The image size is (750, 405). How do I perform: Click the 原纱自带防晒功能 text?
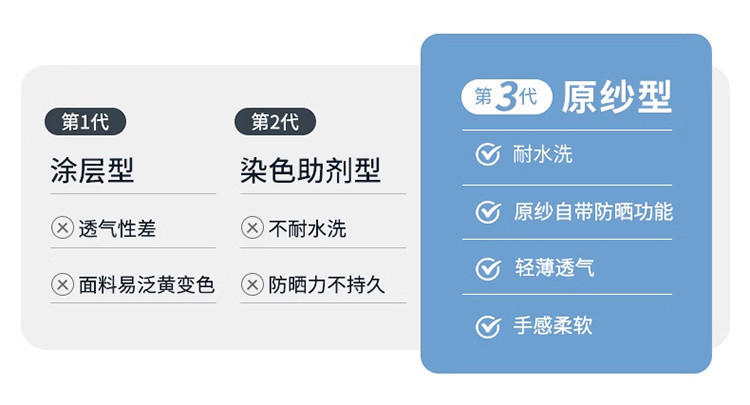pyautogui.click(x=593, y=212)
